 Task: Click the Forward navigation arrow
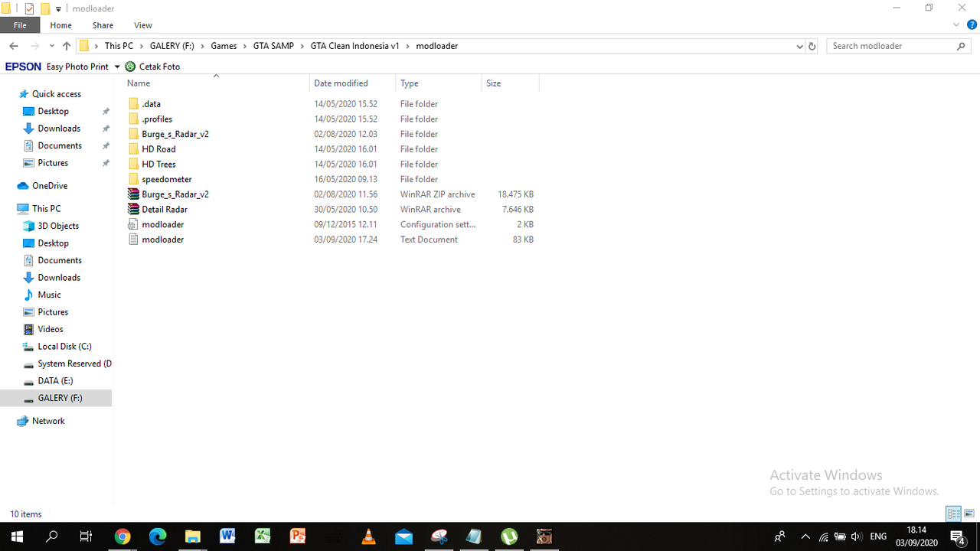(x=34, y=46)
